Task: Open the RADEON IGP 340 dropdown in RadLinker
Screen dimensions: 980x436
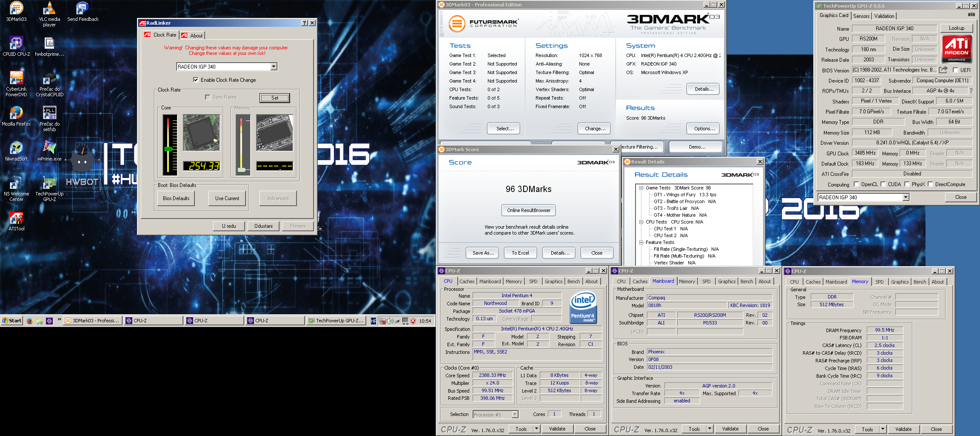Action: pos(273,66)
